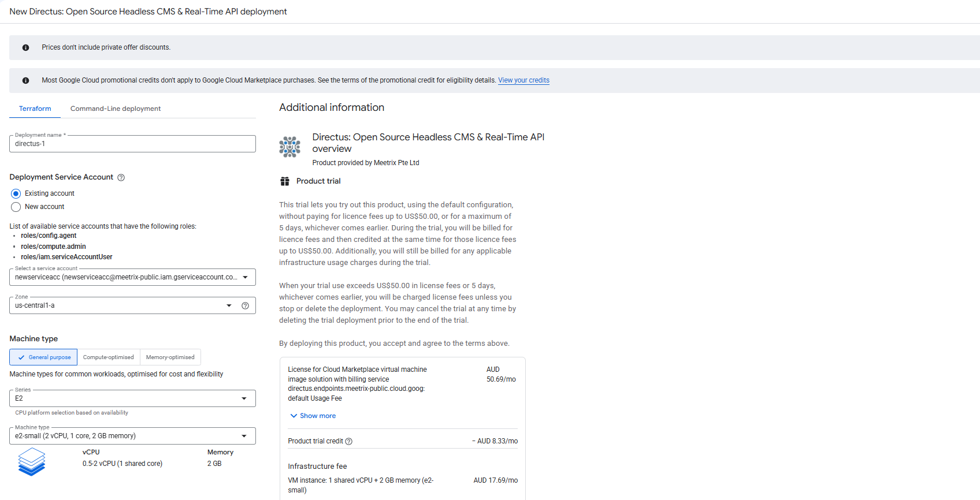The width and height of the screenshot is (980, 500).
Task: Click the Deployment name input field
Action: [x=132, y=144]
